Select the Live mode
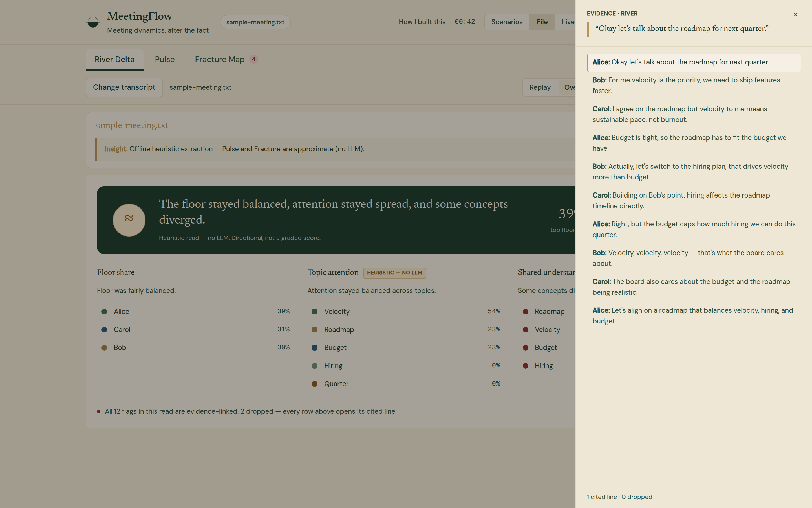The height and width of the screenshot is (508, 812). click(x=566, y=22)
